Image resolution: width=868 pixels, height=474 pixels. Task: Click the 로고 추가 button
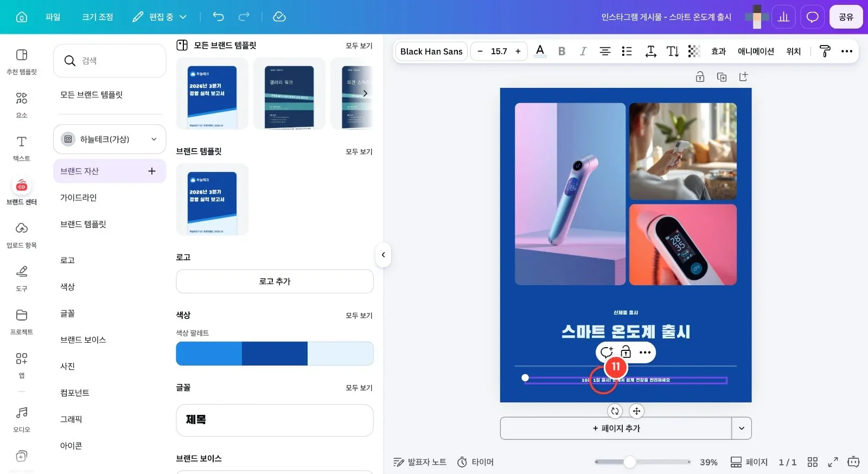[275, 281]
